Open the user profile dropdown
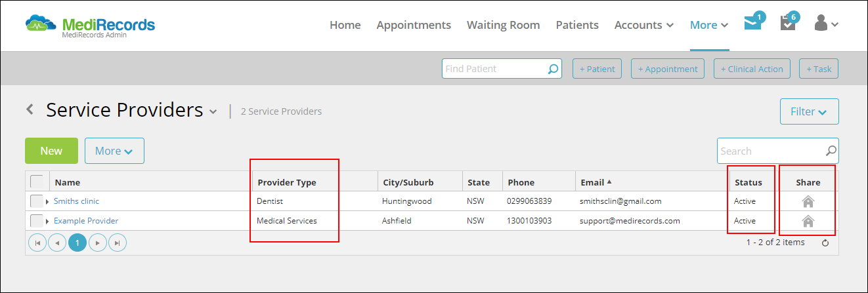This screenshot has height=293, width=868. click(x=826, y=24)
